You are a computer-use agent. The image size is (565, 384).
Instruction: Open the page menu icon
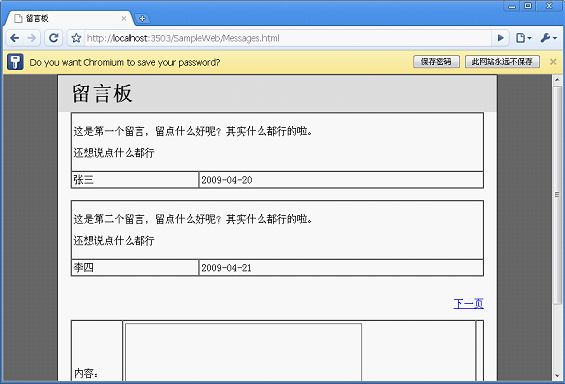[x=523, y=38]
